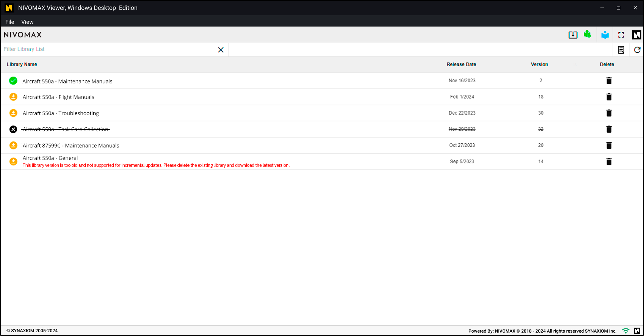The width and height of the screenshot is (644, 336).
Task: Click the download library icon in the toolbar
Action: [x=573, y=35]
